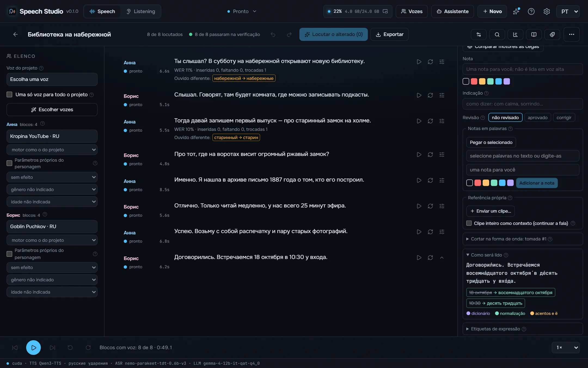Expand 'Etiquetas de expressão' section
588x368 pixels.
[523, 329]
